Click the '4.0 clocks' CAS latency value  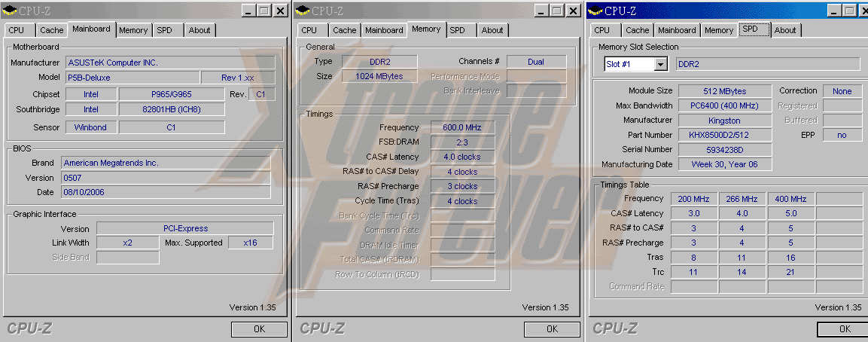(x=462, y=157)
